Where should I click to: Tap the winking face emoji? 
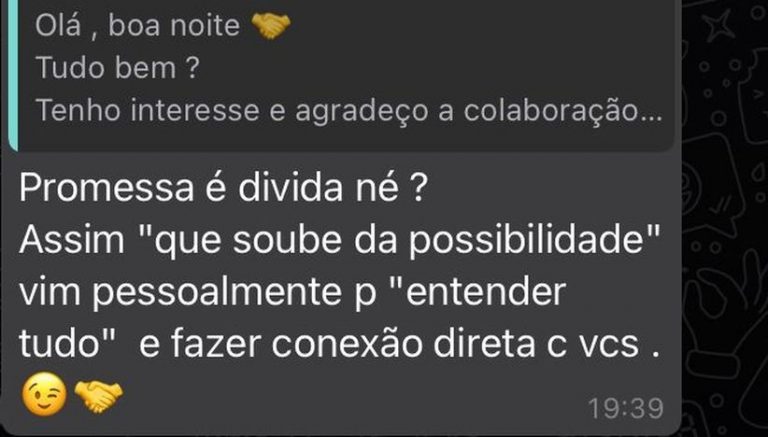pos(44,394)
